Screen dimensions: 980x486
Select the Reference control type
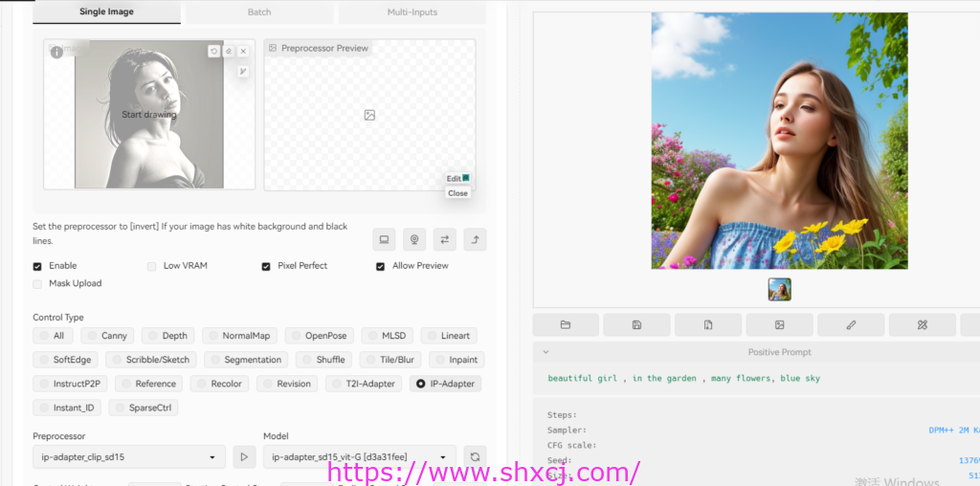148,384
